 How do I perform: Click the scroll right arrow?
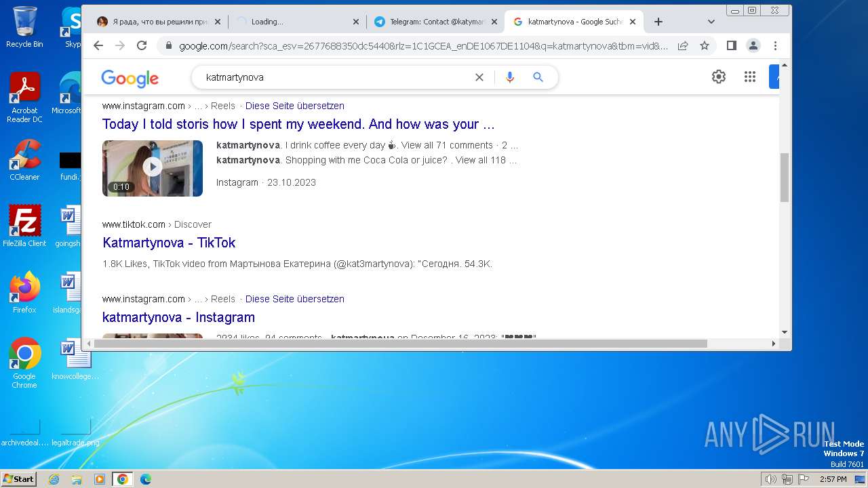pyautogui.click(x=774, y=344)
